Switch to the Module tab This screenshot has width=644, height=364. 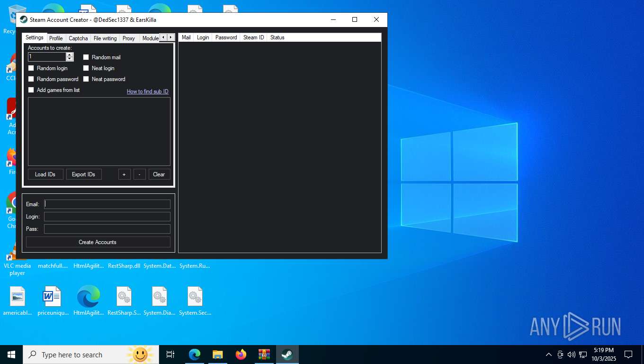(x=150, y=38)
